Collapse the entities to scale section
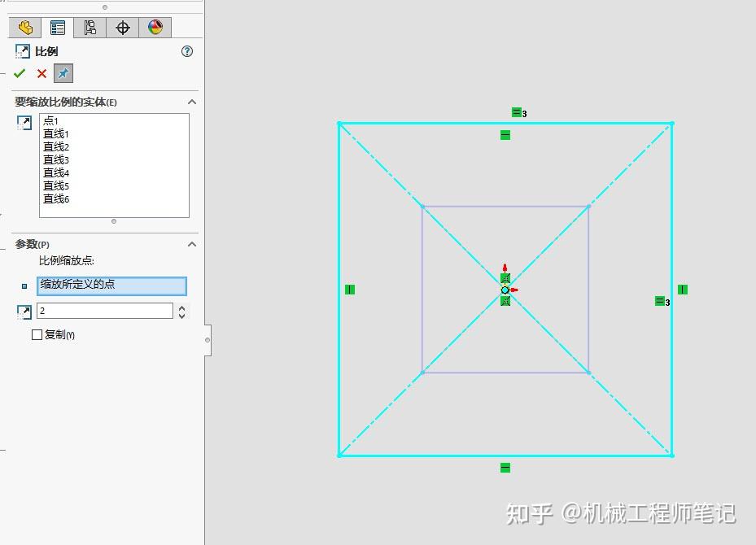The height and width of the screenshot is (545, 756). [192, 102]
